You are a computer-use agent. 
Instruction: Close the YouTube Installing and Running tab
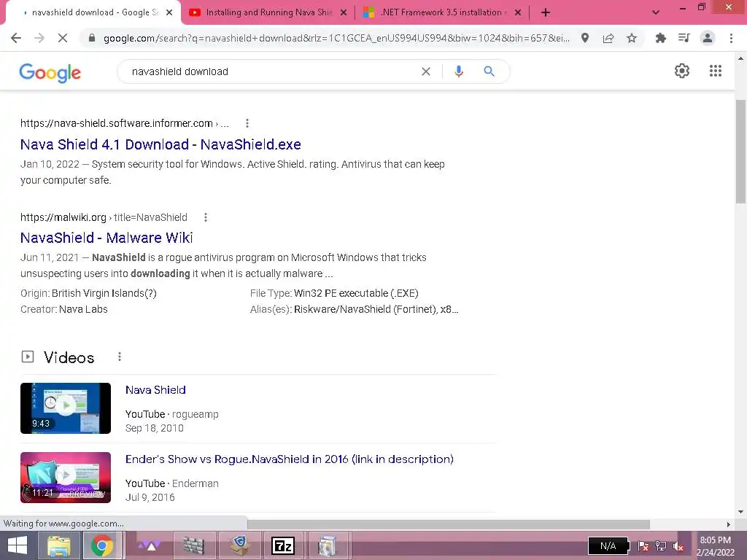click(344, 12)
